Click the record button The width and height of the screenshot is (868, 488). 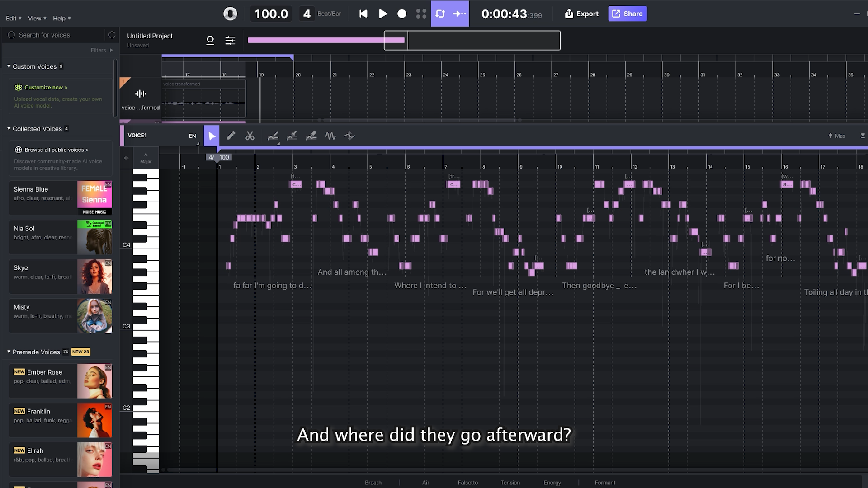click(x=401, y=14)
